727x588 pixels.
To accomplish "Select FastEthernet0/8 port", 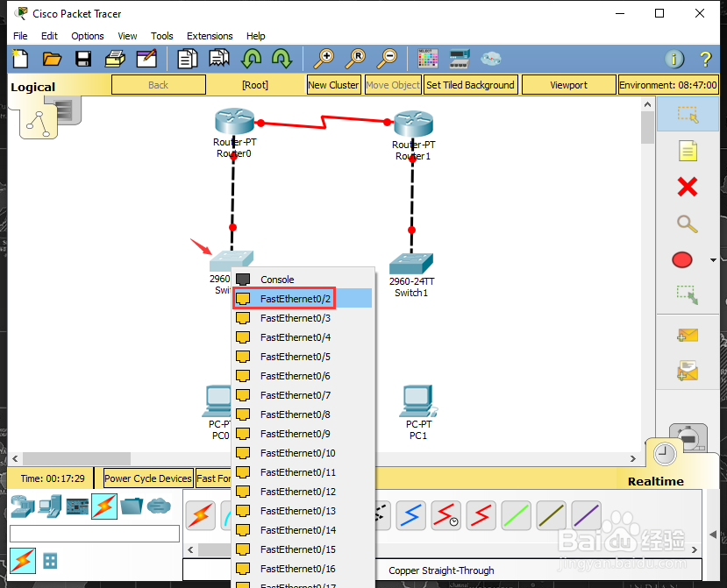I will point(303,414).
